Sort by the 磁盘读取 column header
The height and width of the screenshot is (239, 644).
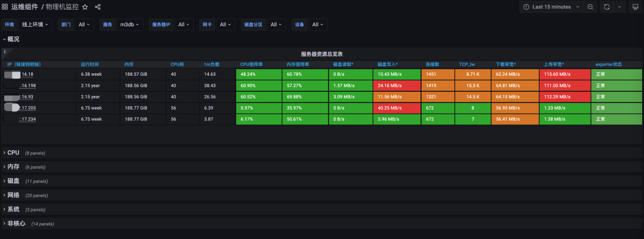343,64
